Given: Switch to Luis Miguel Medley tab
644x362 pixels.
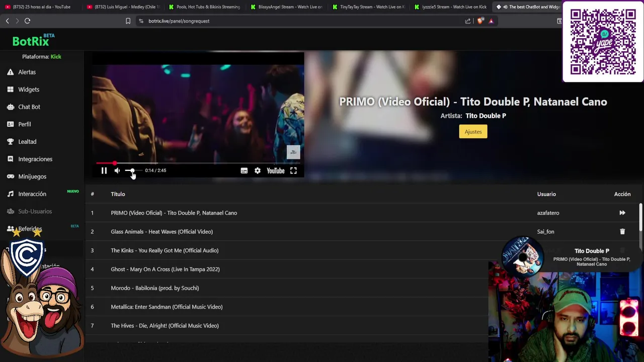Looking at the screenshot, I should click(123, 7).
